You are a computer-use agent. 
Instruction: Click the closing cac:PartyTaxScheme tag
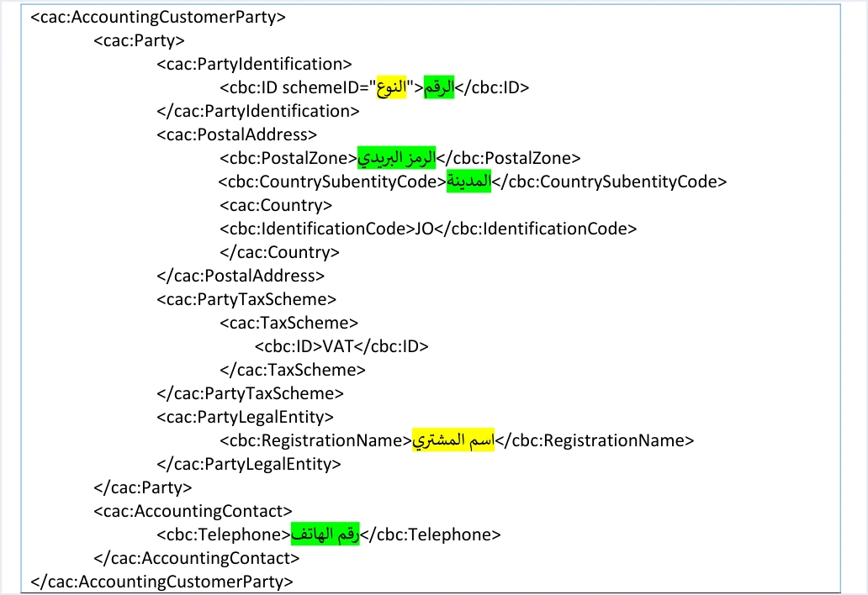(250, 393)
